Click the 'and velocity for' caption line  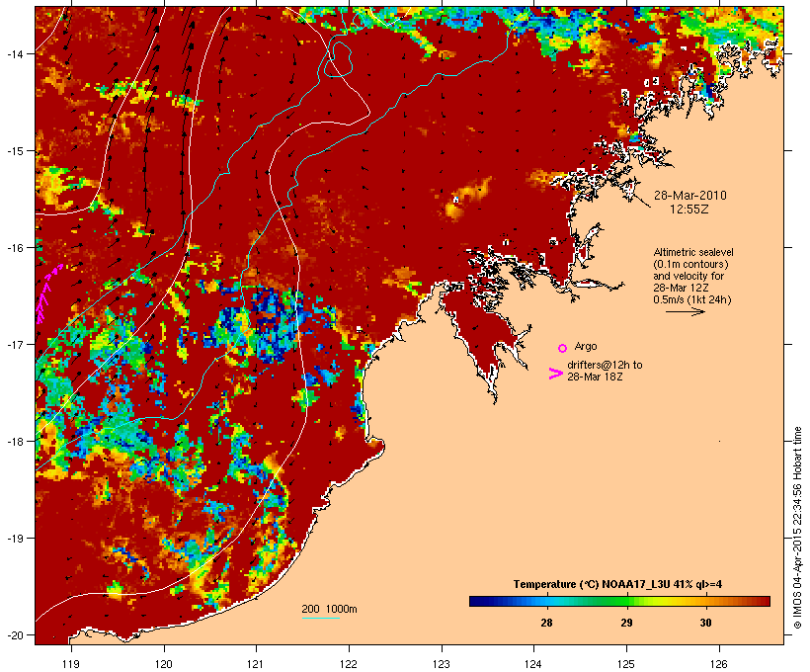point(688,276)
